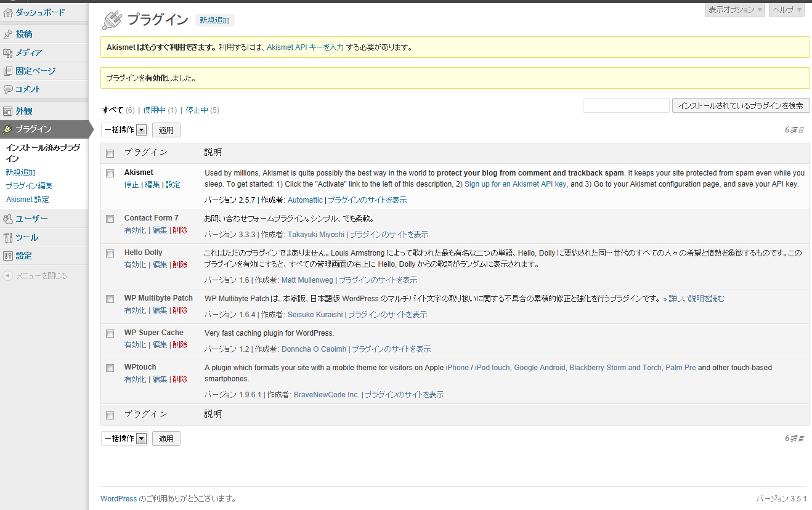Open the 外観 appearance menu

(24, 111)
